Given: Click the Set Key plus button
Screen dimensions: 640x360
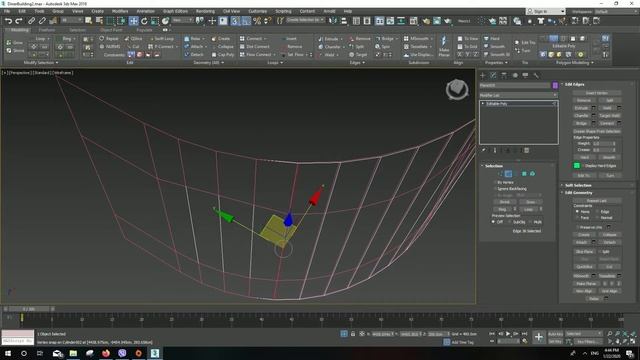Looking at the screenshot, I should click(539, 337).
